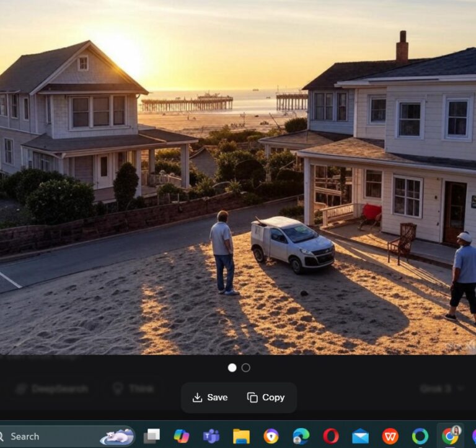Launch Microsoft Edge from the taskbar
Screen dimensions: 476x448
point(301,436)
